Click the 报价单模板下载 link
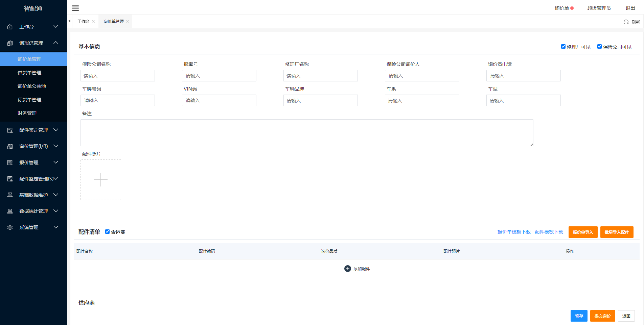Viewport: 644px width, 325px height. (x=514, y=232)
